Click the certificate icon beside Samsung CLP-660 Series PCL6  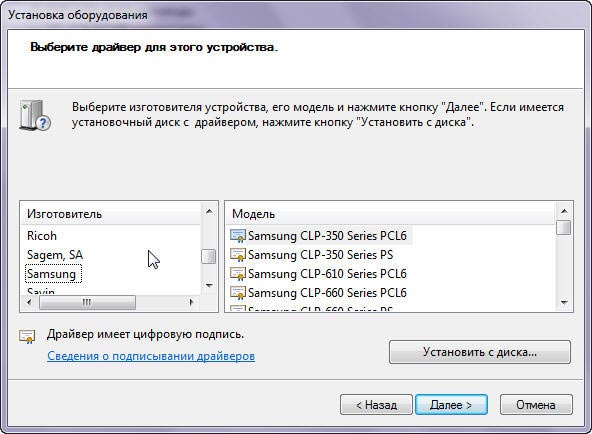238,293
